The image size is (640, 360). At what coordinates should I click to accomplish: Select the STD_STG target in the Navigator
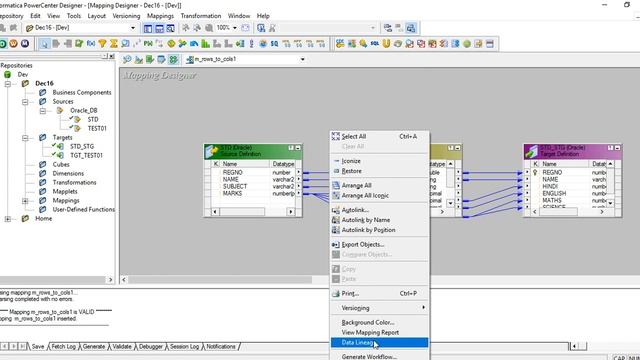pos(82,146)
